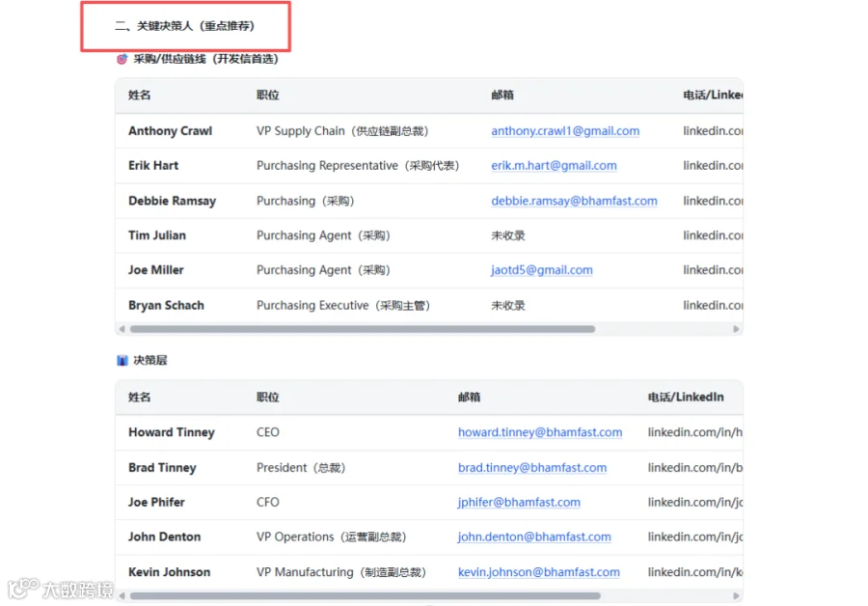Viewport: 868px width, 606px height.
Task: Click the 决策层 subsection heading
Action: [x=150, y=361]
